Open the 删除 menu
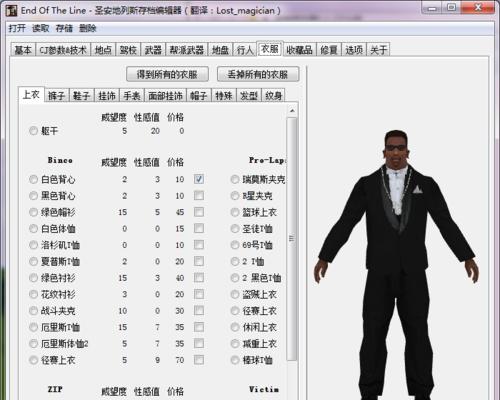Image resolution: width=500 pixels, height=400 pixels. tap(88, 28)
